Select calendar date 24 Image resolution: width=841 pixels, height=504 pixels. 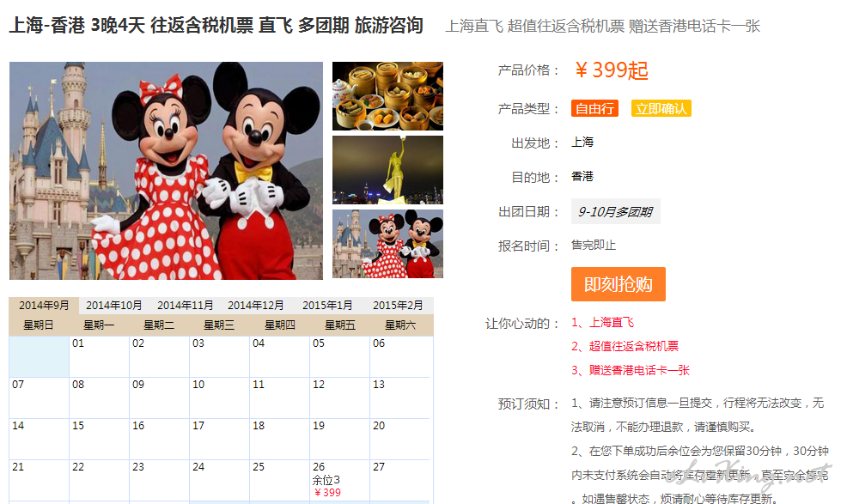click(219, 481)
